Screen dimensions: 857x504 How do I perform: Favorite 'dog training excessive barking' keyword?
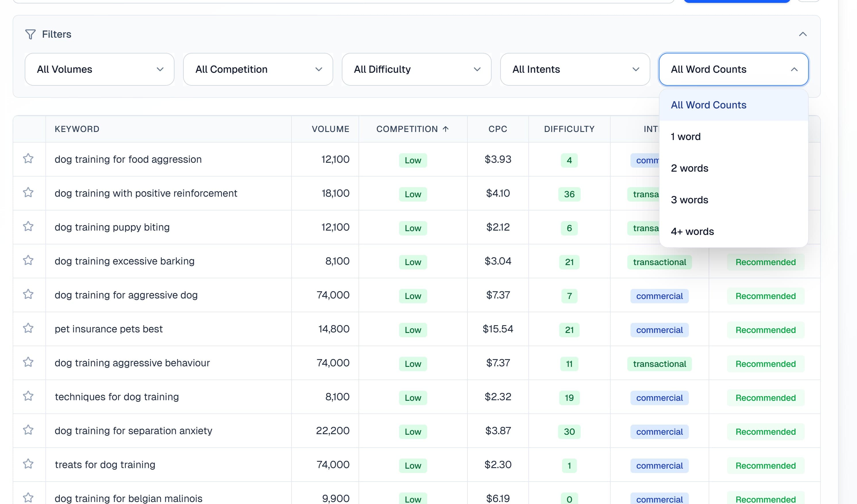pos(28,261)
